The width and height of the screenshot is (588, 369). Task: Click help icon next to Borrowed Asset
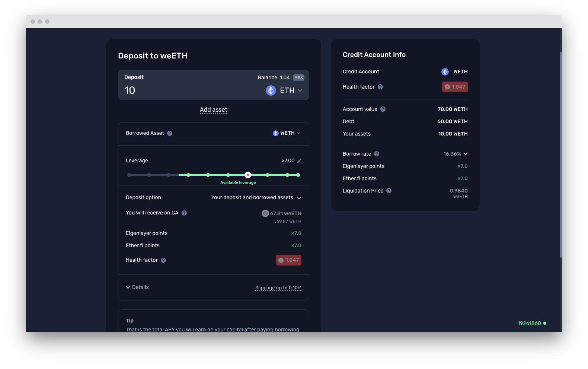click(170, 133)
